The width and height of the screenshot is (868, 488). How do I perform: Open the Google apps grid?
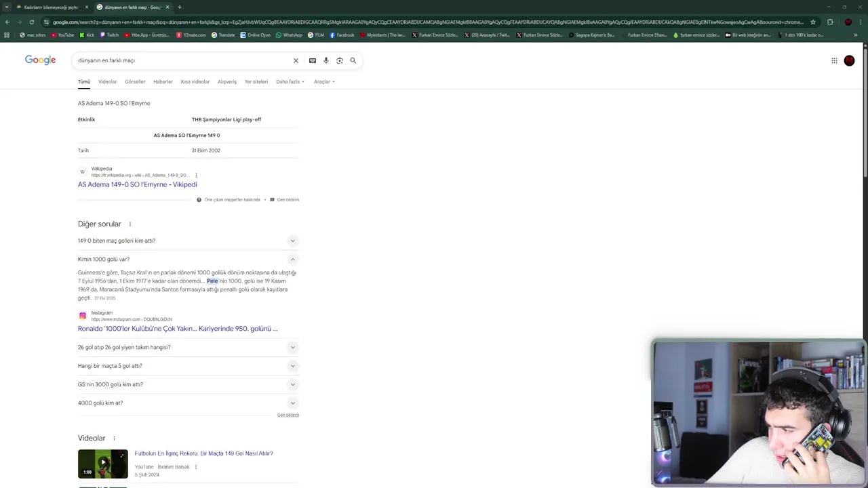pyautogui.click(x=834, y=60)
